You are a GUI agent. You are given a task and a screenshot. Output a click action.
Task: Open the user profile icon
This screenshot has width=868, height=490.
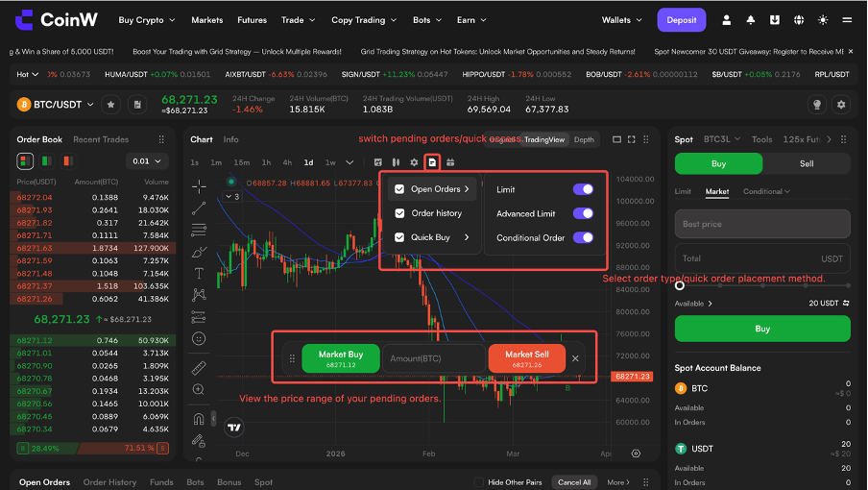726,20
